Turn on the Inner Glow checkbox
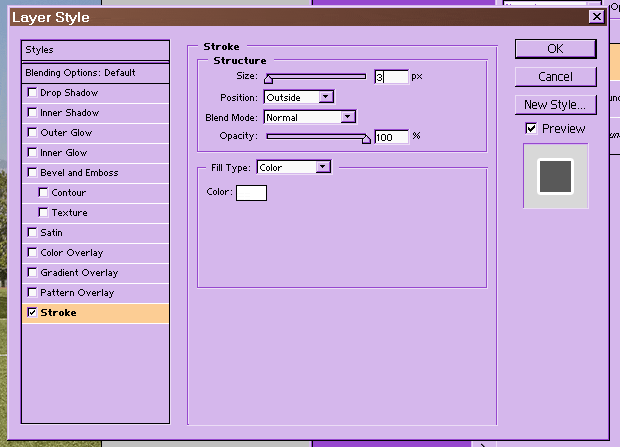This screenshot has height=447, width=620. [x=32, y=153]
